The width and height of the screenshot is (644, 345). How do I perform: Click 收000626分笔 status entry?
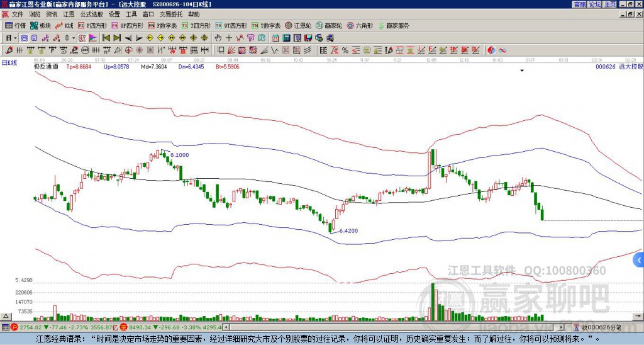pos(601,327)
